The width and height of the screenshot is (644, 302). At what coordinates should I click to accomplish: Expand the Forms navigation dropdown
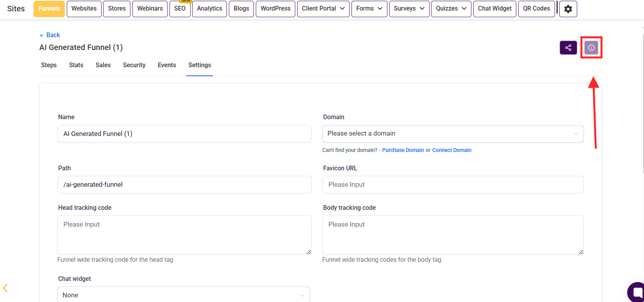point(369,9)
